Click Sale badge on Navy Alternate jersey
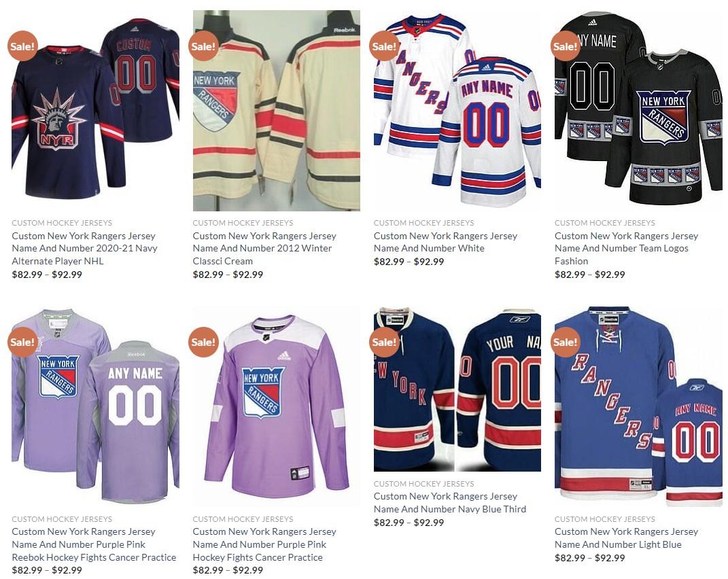The height and width of the screenshot is (579, 728). (x=22, y=46)
